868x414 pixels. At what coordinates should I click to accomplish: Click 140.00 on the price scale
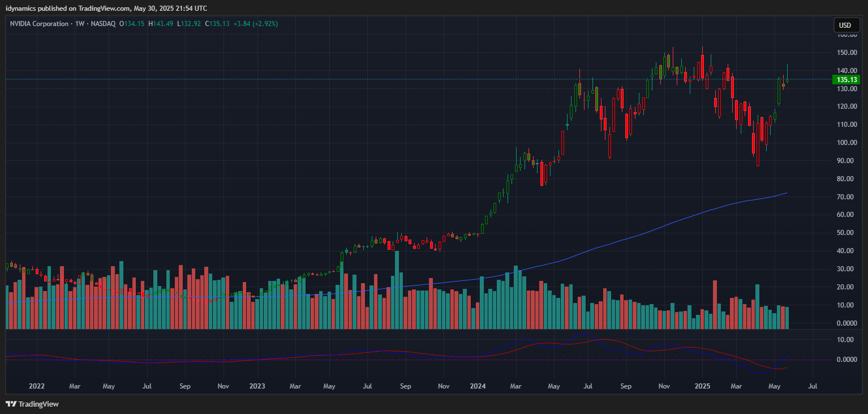tap(848, 71)
